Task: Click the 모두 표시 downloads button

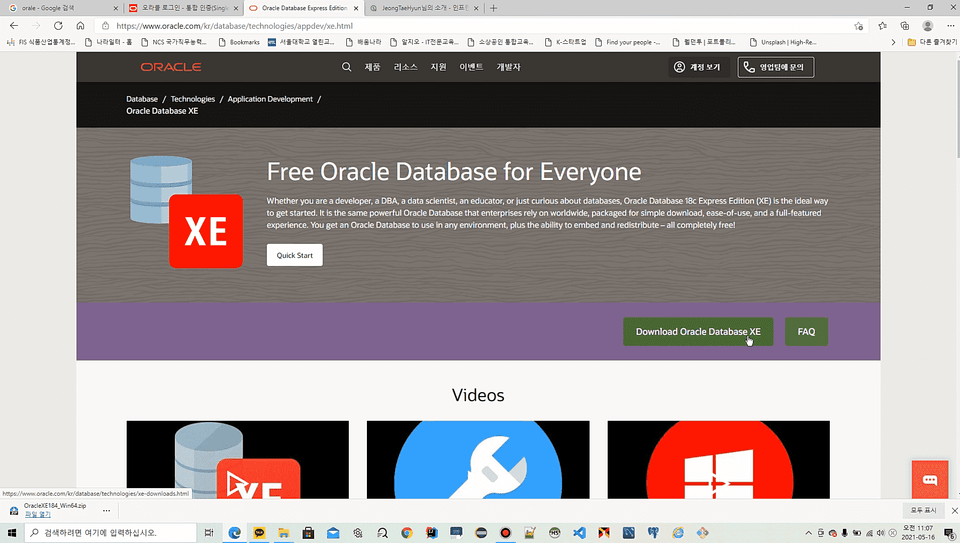Action: tap(923, 510)
